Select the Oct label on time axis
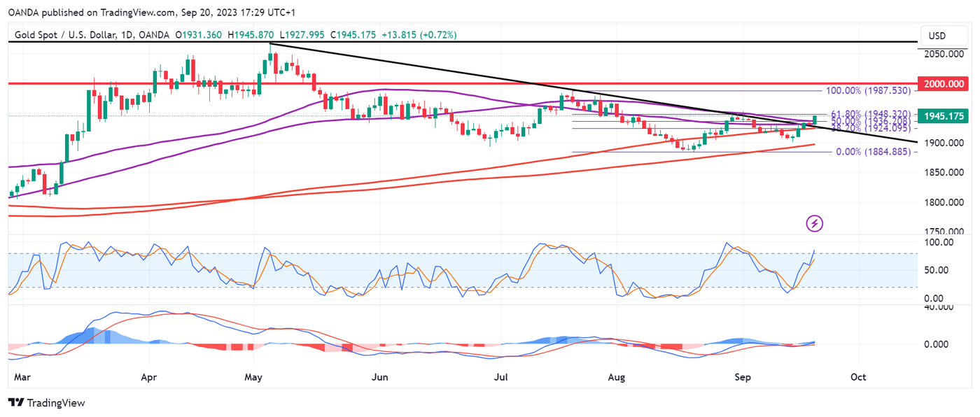980x417 pixels. [x=858, y=377]
